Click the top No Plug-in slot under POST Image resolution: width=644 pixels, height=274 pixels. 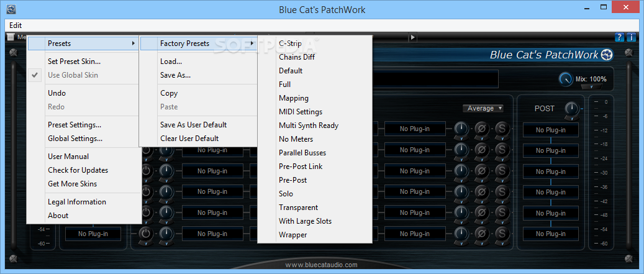pos(551,130)
